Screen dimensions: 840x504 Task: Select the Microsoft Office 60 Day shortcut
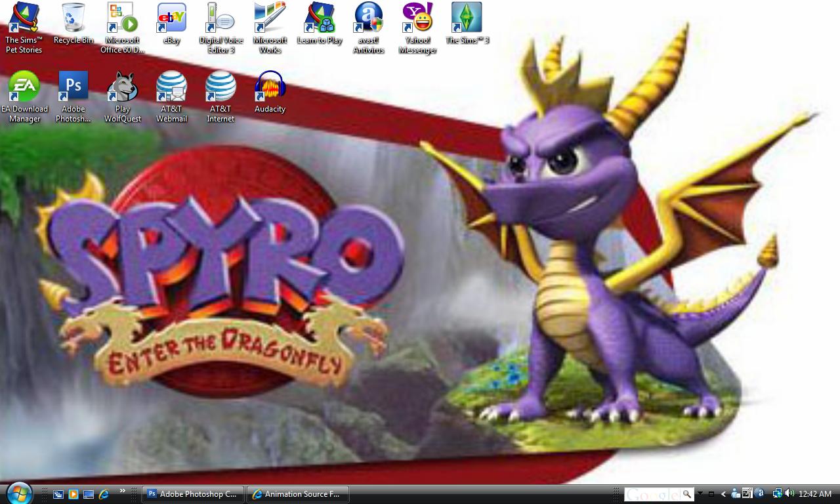click(x=123, y=28)
